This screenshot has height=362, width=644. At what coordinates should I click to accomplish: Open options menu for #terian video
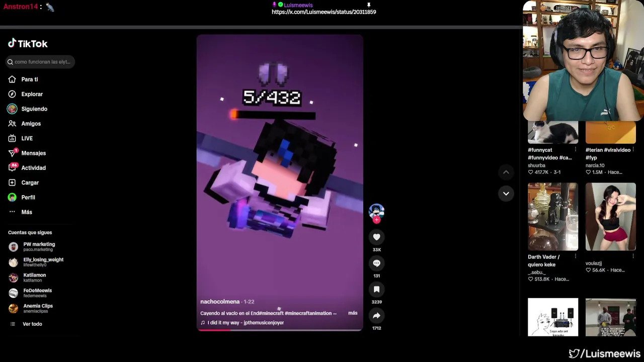pos(633,150)
